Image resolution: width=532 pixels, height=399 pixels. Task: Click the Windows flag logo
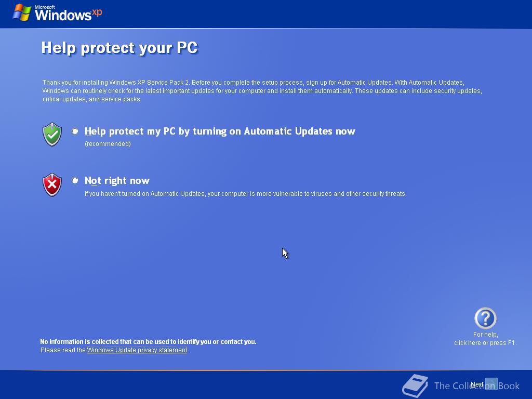click(x=22, y=13)
